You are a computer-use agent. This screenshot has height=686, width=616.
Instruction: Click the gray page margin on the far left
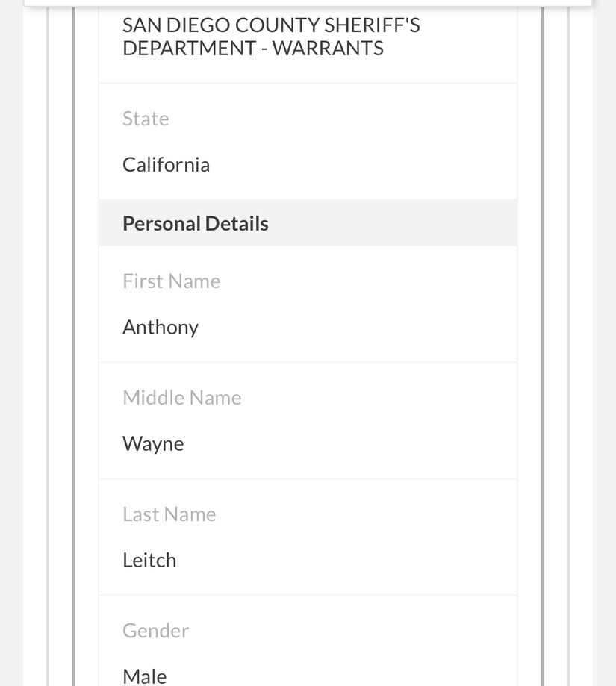click(x=11, y=343)
